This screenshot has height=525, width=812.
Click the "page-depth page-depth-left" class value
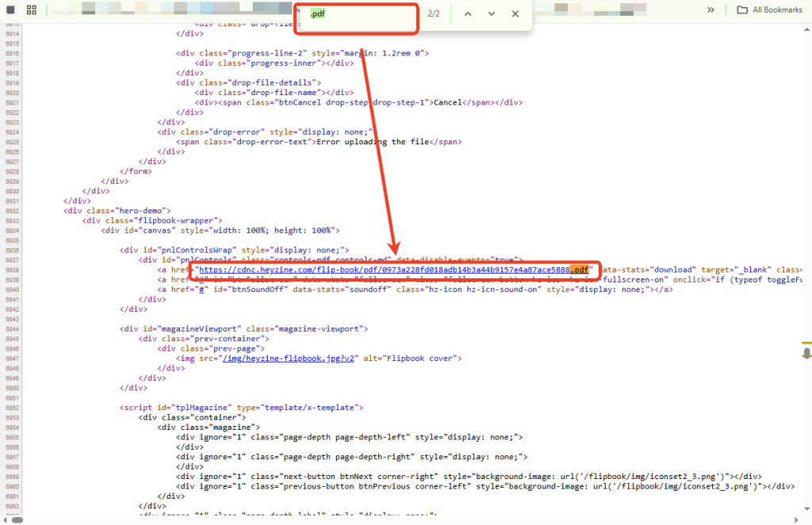344,437
